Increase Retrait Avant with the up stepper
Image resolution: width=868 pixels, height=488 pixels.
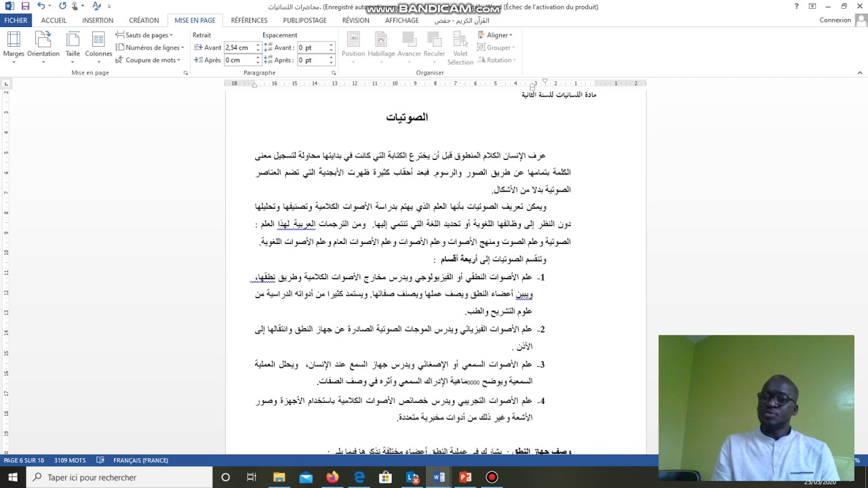[x=258, y=45]
